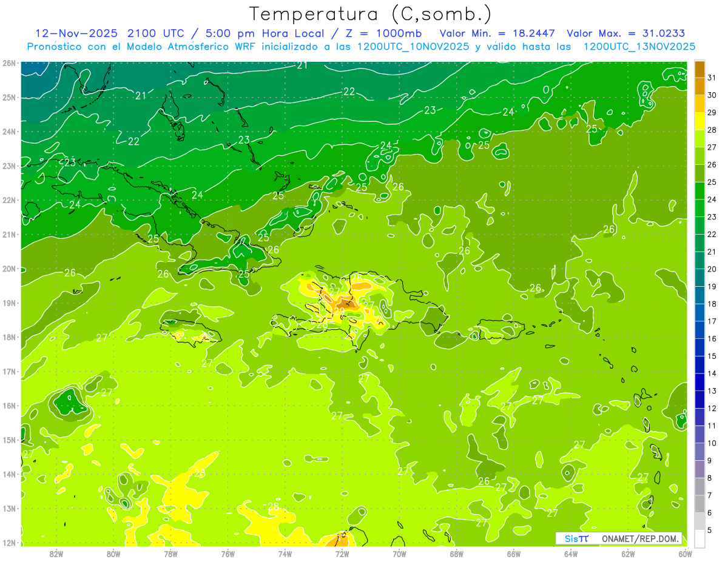Click the title 'Temperatura (C,somb.)'
728x562 pixels.
(x=371, y=14)
